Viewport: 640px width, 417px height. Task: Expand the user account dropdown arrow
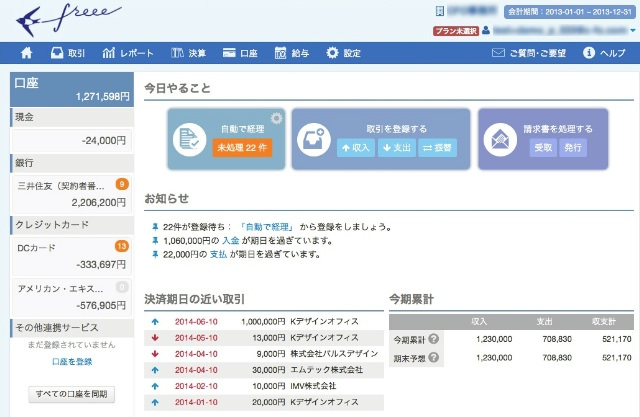coord(633,31)
